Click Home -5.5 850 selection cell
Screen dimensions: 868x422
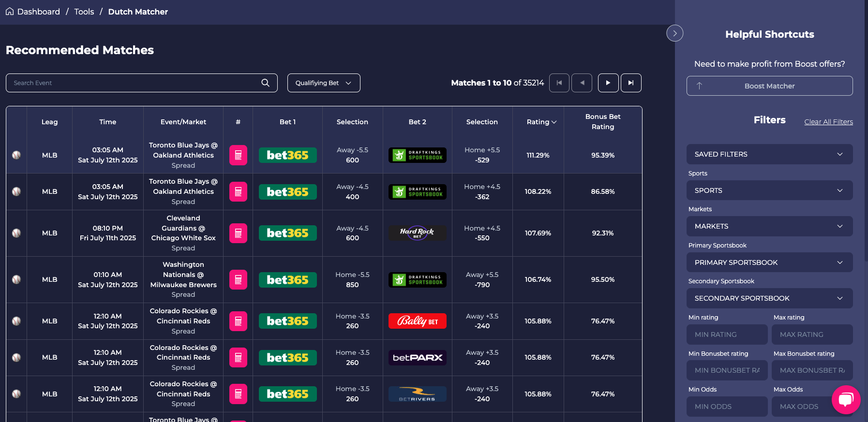[x=352, y=279]
